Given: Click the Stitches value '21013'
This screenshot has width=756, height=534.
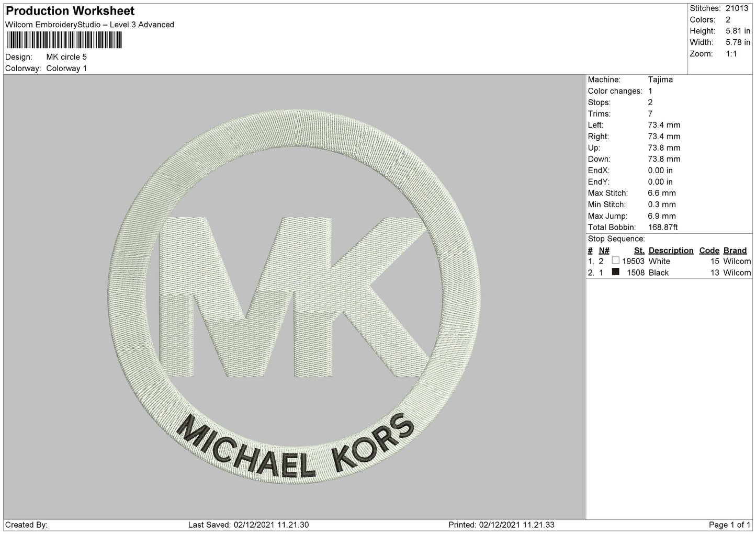Looking at the screenshot, I should [737, 8].
